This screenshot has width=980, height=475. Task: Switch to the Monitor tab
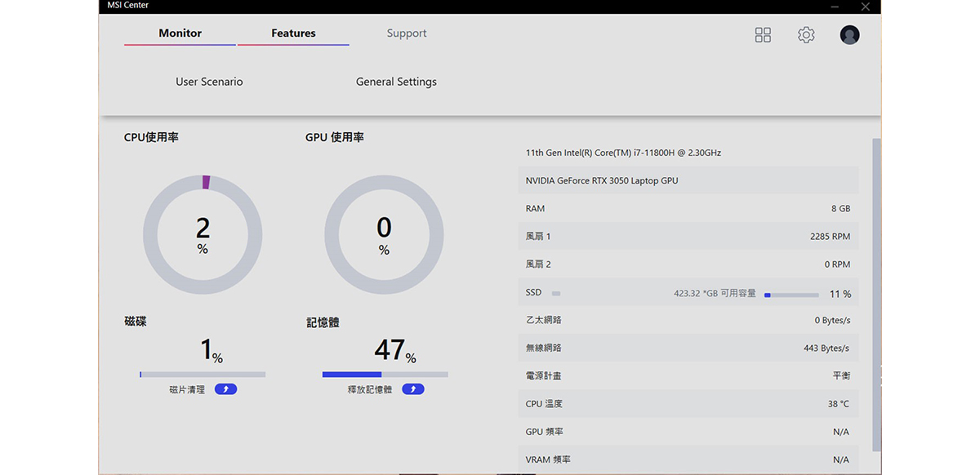[x=180, y=33]
